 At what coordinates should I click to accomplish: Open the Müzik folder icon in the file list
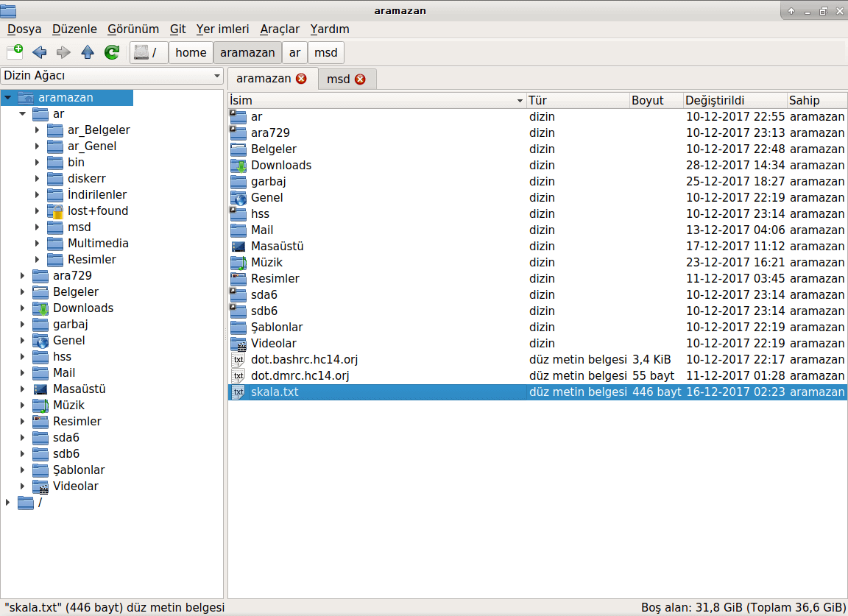click(237, 262)
